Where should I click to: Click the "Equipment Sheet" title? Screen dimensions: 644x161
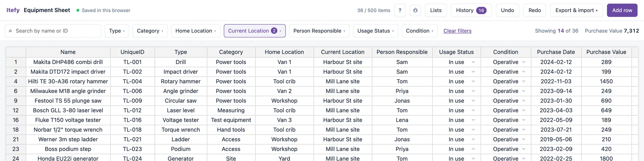point(47,10)
